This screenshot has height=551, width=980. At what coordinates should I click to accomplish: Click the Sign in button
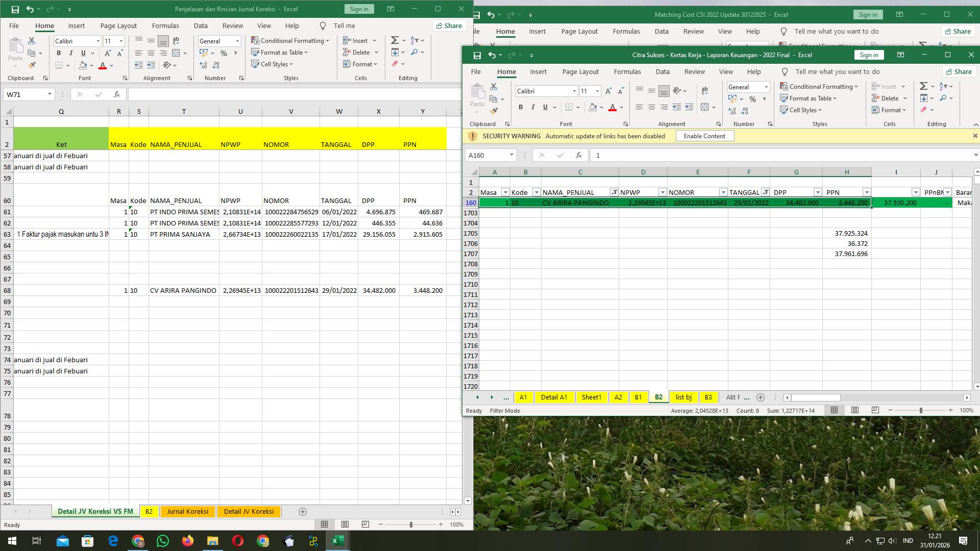[x=869, y=55]
